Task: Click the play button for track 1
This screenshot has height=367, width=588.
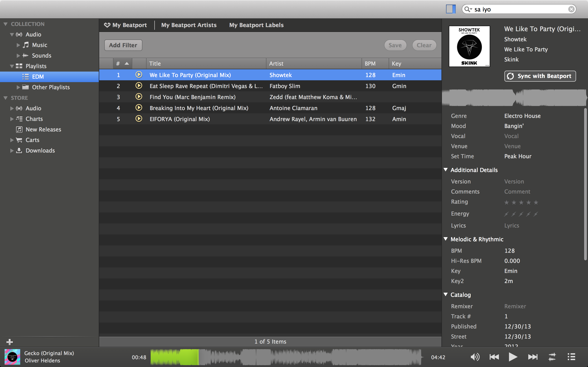Action: 139,74
